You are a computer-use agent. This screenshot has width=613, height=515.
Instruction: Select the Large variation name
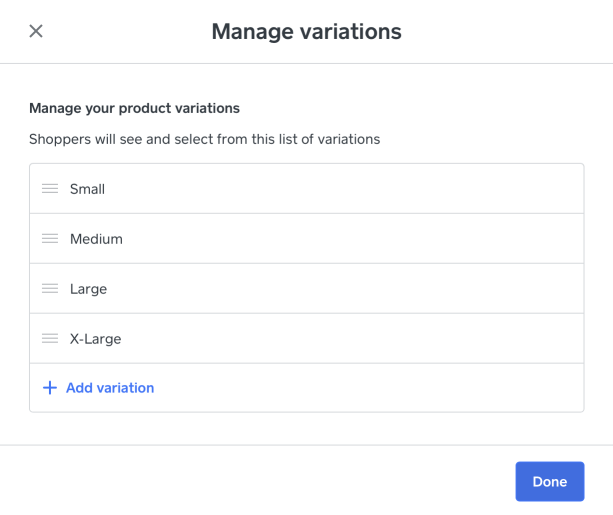pos(88,289)
